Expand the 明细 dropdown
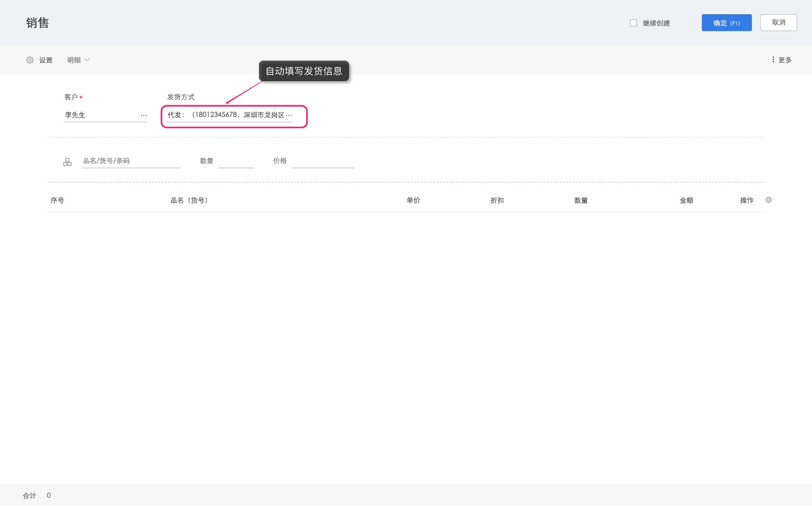The width and height of the screenshot is (812, 506). pyautogui.click(x=74, y=60)
